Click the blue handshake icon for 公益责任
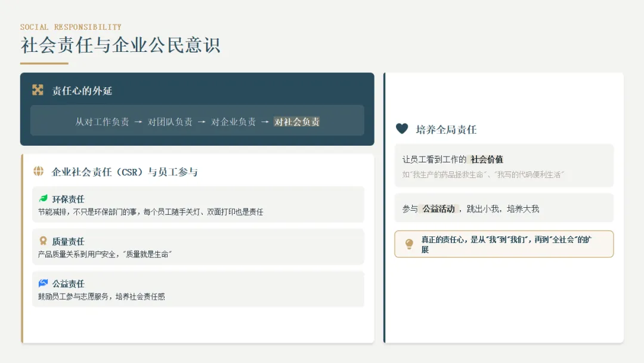Screen dimensions: 644x363 43,283
